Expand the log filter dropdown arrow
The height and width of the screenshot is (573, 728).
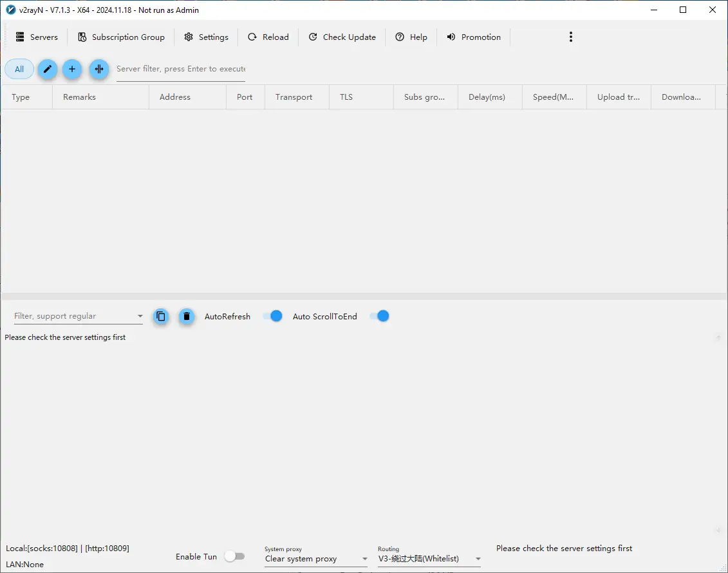coord(140,316)
